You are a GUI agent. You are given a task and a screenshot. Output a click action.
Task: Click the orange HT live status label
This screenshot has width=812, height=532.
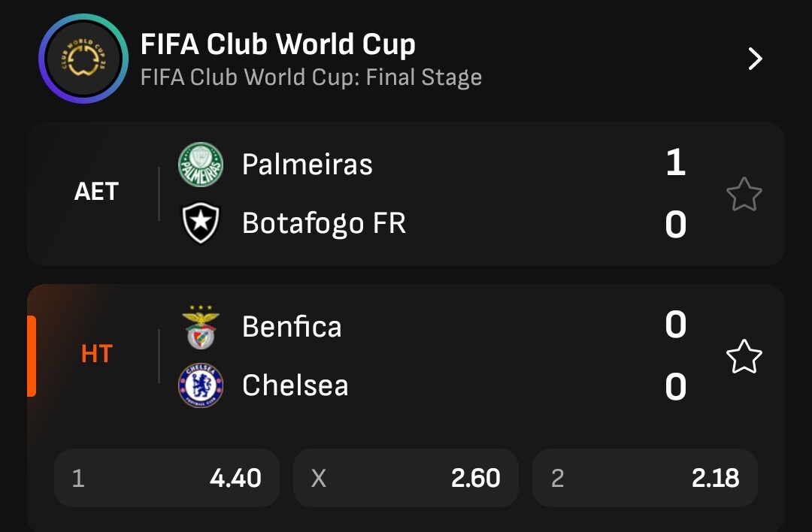(x=97, y=354)
